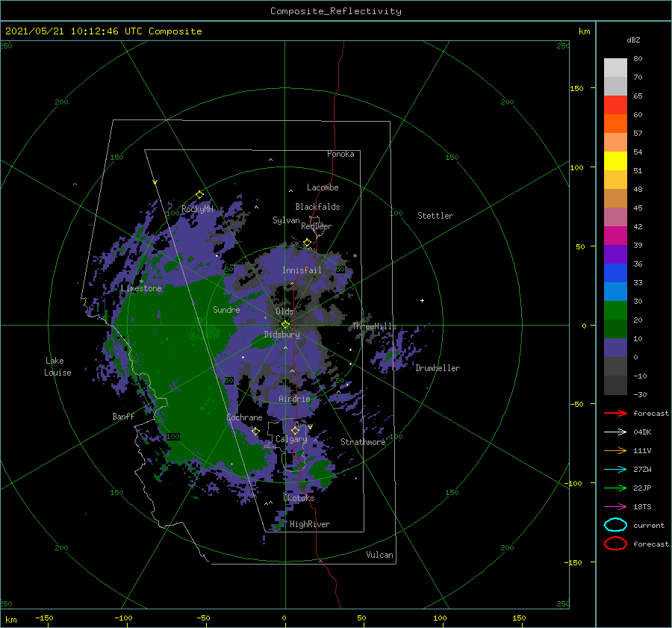Click the yellow diamond marker above RockyMH
This screenshot has height=628, width=672.
click(199, 195)
